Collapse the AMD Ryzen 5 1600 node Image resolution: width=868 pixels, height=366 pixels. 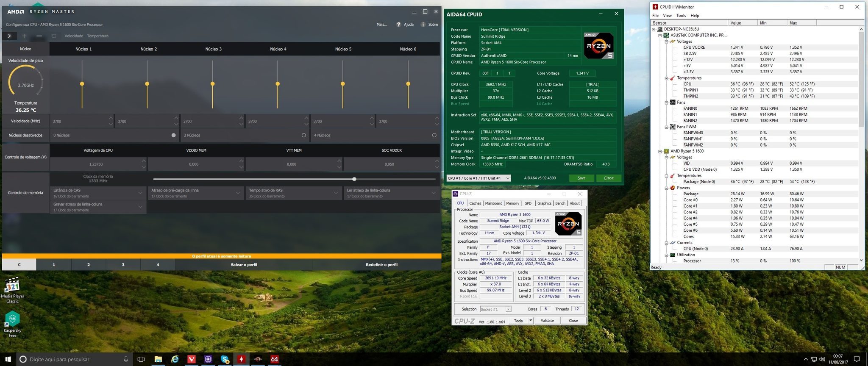coord(660,151)
